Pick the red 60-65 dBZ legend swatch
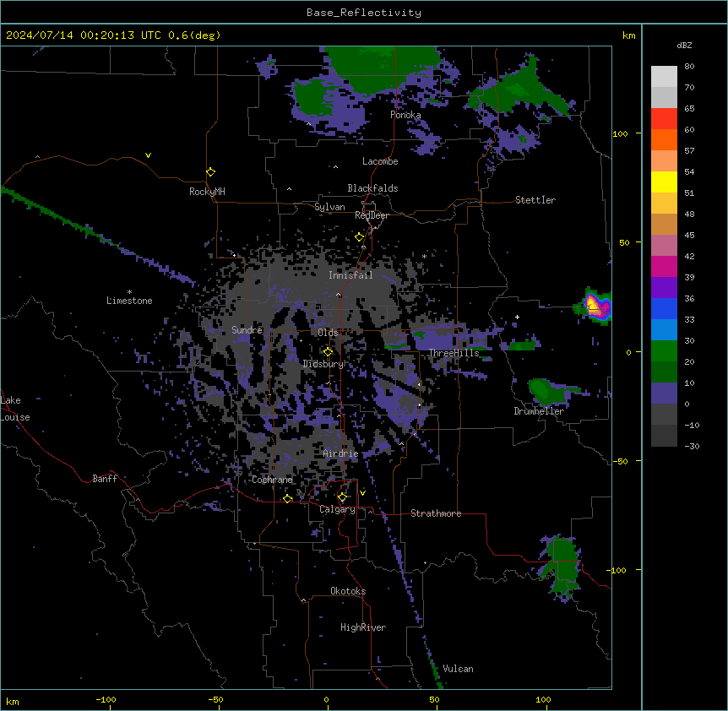This screenshot has height=711, width=728. 664,118
